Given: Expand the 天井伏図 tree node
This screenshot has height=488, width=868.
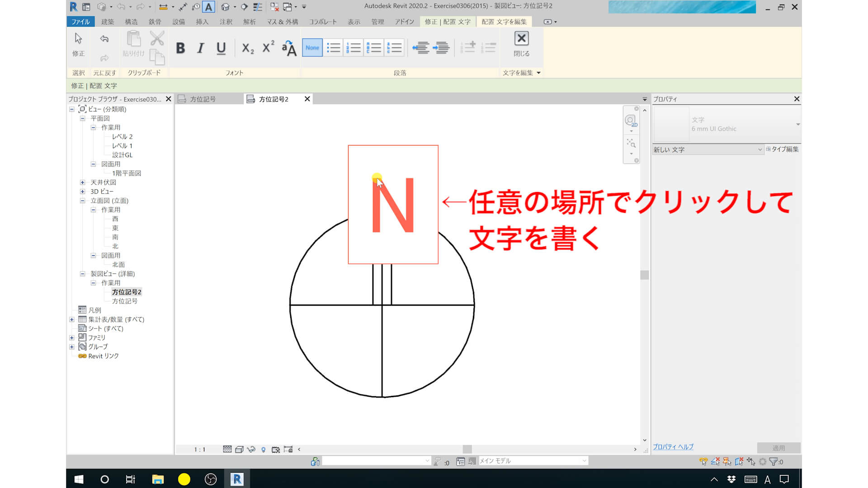Looking at the screenshot, I should [x=83, y=183].
